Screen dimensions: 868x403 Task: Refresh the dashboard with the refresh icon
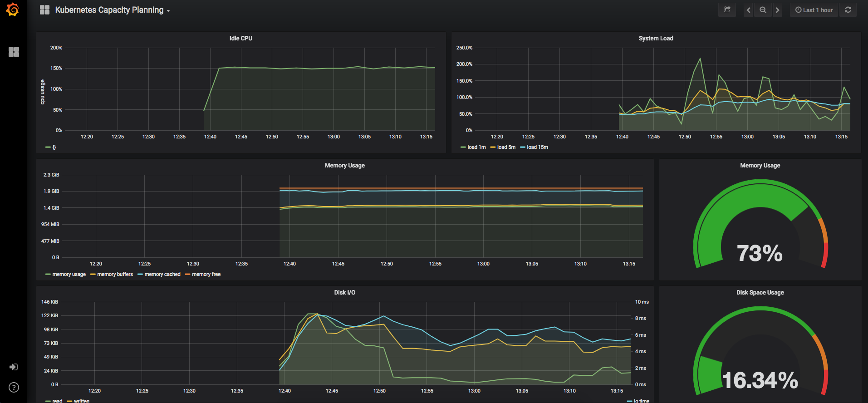point(848,10)
